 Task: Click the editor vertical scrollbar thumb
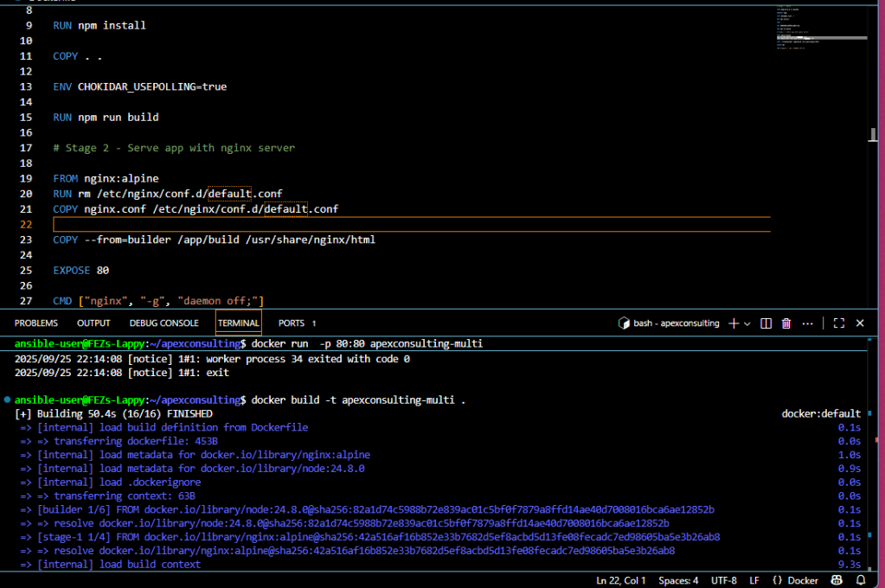[x=874, y=135]
